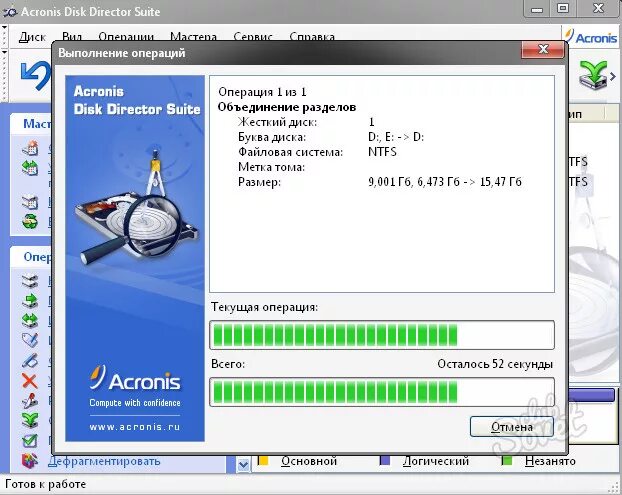
Task: Click the 'Объединение разделов' heading
Action: click(286, 107)
